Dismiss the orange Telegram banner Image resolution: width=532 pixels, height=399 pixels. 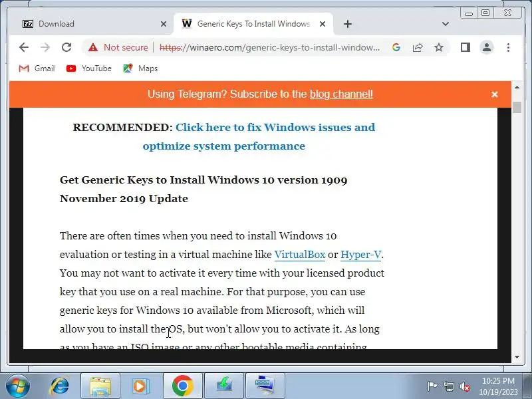(494, 94)
